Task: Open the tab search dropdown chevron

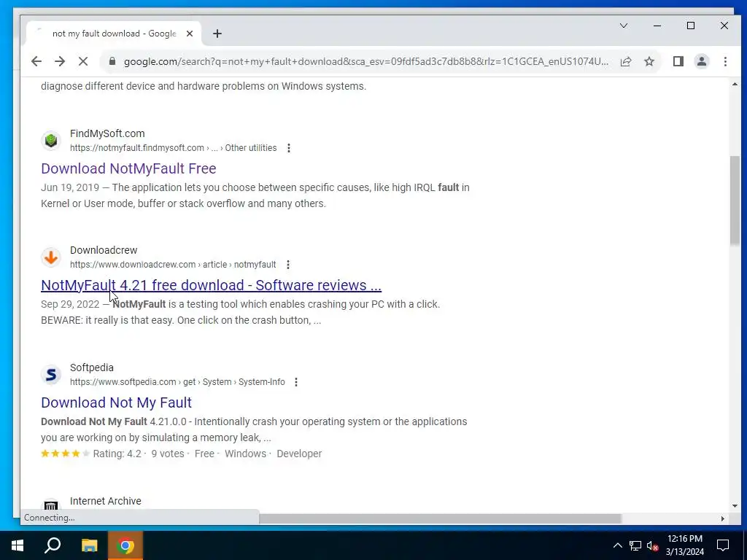Action: pos(624,26)
